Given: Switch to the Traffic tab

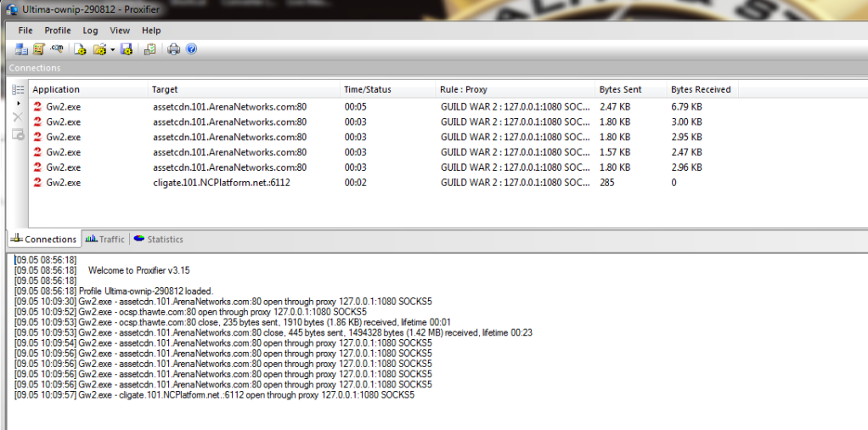Looking at the screenshot, I should 105,240.
